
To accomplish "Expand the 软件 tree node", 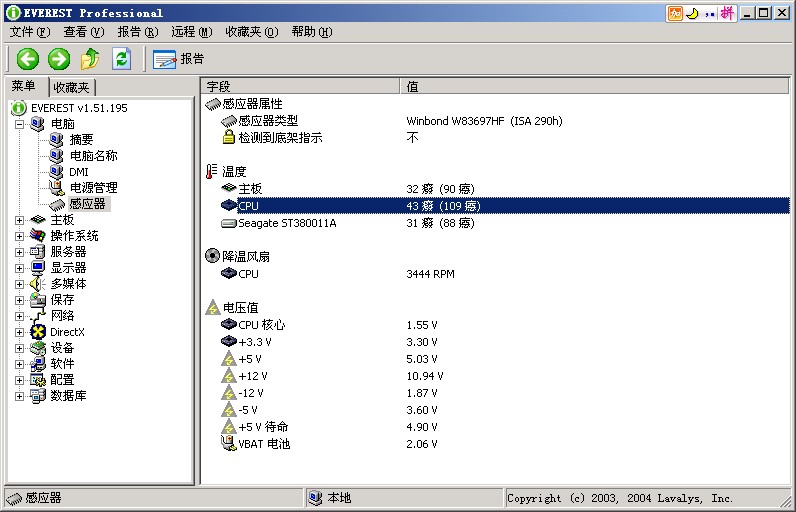I will tap(19, 364).
